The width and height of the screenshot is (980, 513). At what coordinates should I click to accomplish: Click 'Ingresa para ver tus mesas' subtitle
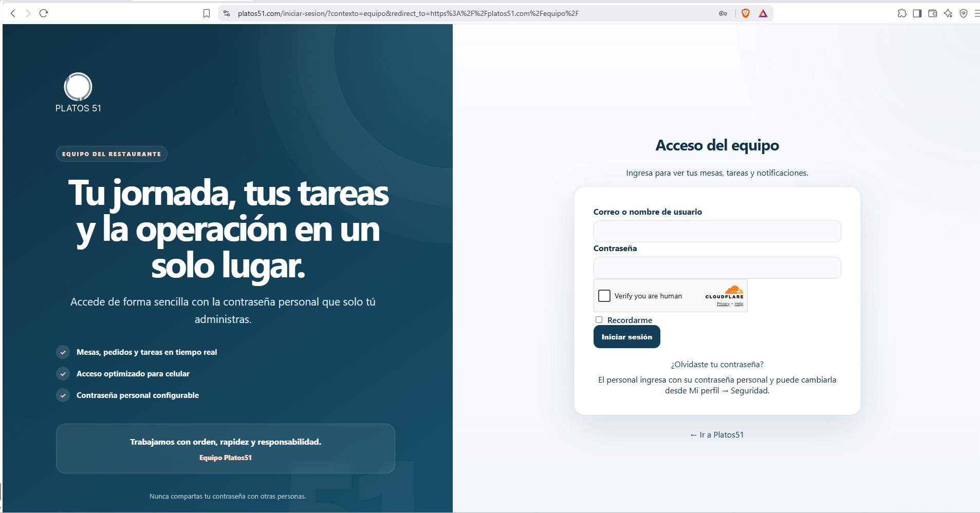coord(717,173)
